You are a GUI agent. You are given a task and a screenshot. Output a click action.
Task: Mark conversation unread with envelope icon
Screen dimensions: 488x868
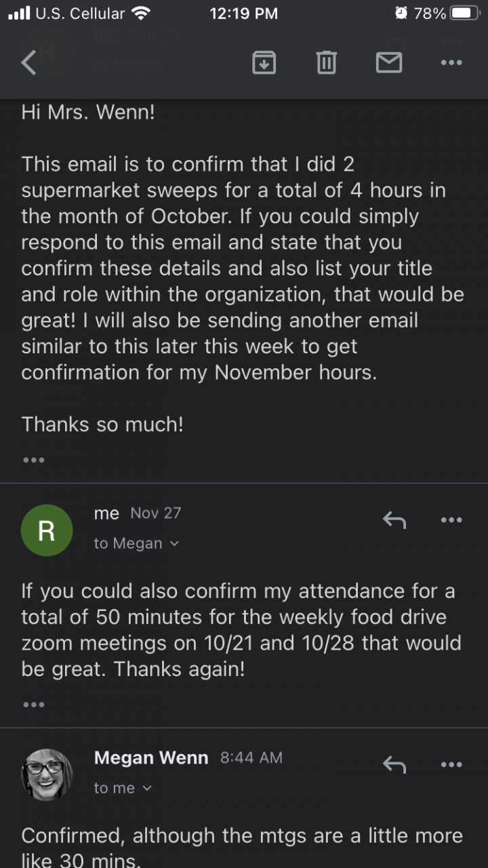tap(388, 63)
